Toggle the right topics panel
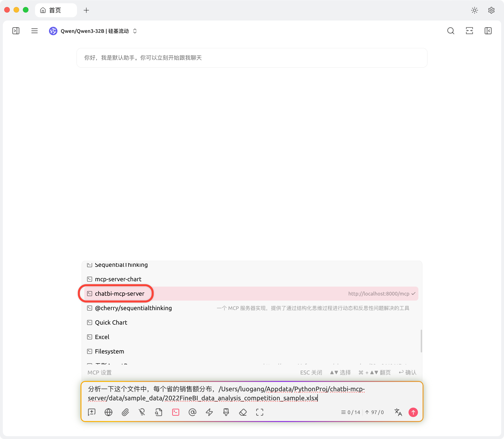Image resolution: width=504 pixels, height=439 pixels. 488,31
